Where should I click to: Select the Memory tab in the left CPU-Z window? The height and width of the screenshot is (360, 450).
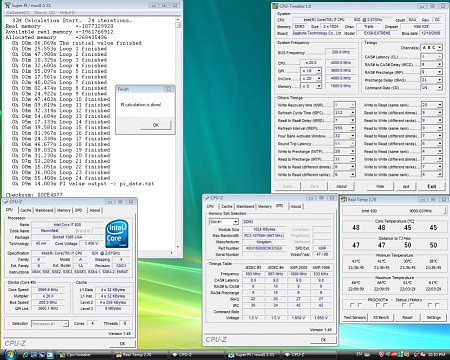point(64,210)
